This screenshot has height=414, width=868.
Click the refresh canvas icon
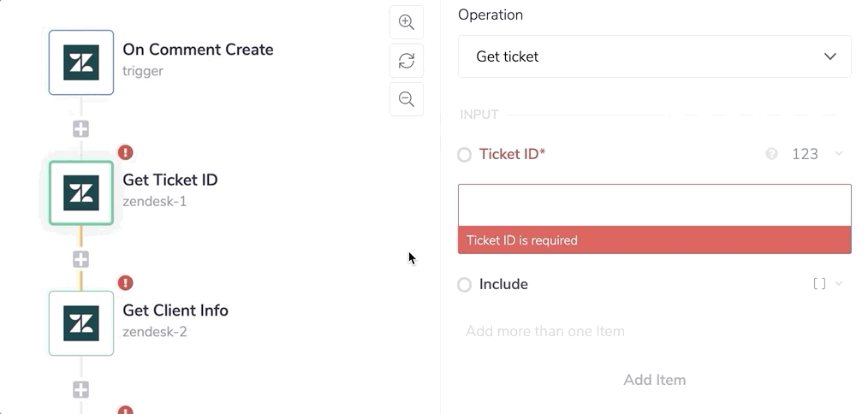point(407,61)
